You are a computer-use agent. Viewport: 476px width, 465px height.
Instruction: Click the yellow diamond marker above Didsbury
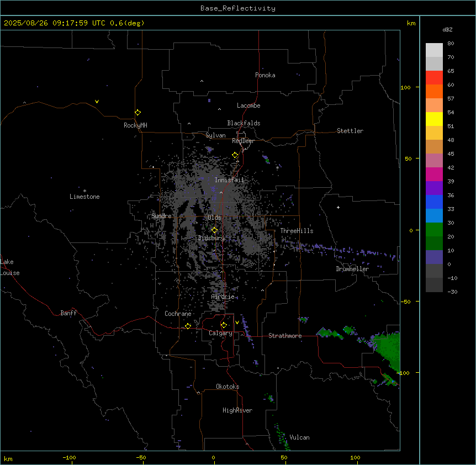214,230
